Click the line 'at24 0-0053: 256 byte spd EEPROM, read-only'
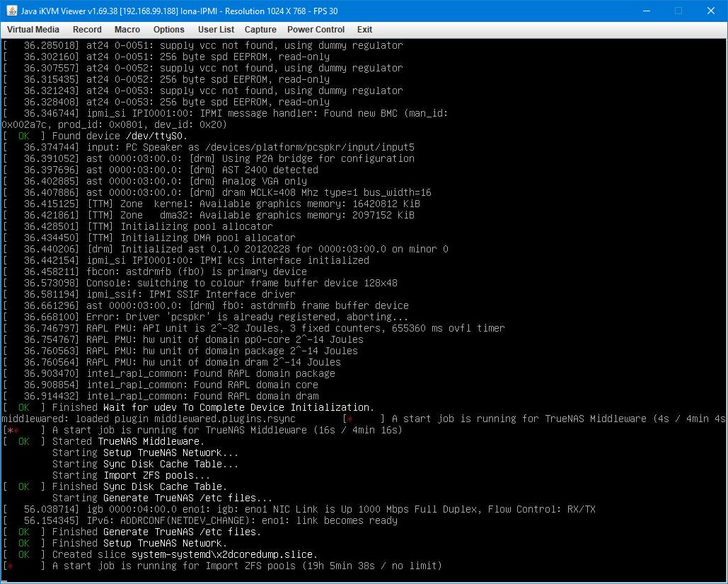Screen dimensions: 728x584 click(x=208, y=102)
